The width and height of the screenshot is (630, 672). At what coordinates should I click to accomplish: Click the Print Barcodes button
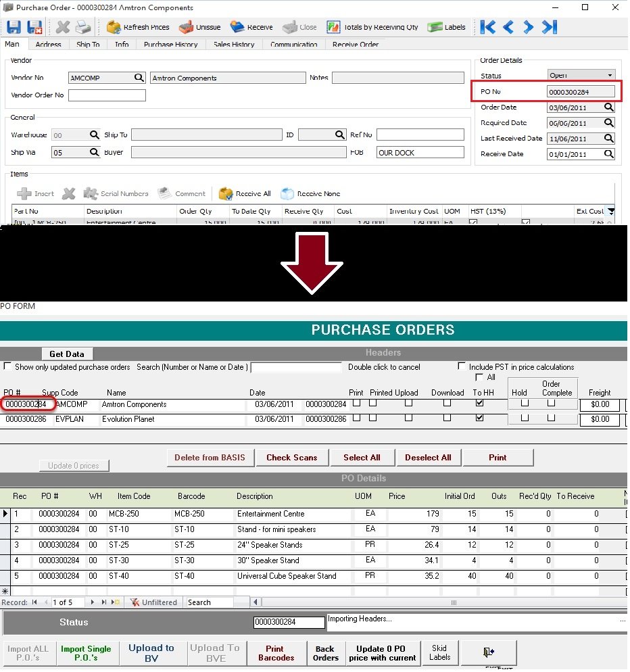276,654
